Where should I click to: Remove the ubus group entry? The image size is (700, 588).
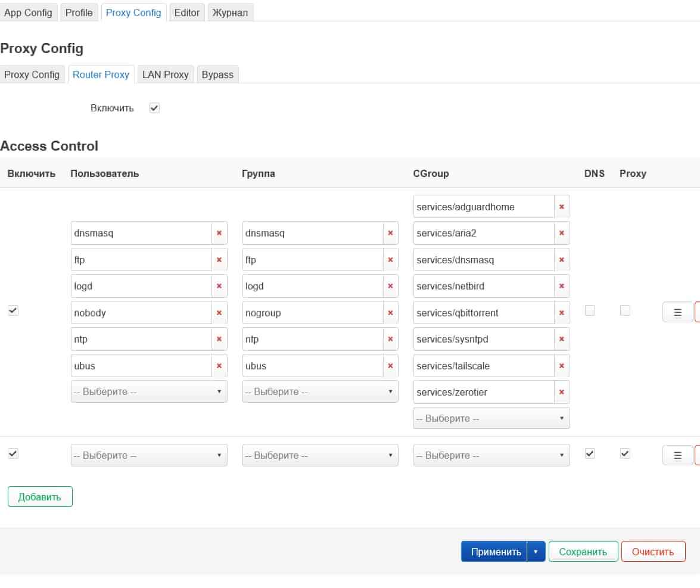coord(390,365)
